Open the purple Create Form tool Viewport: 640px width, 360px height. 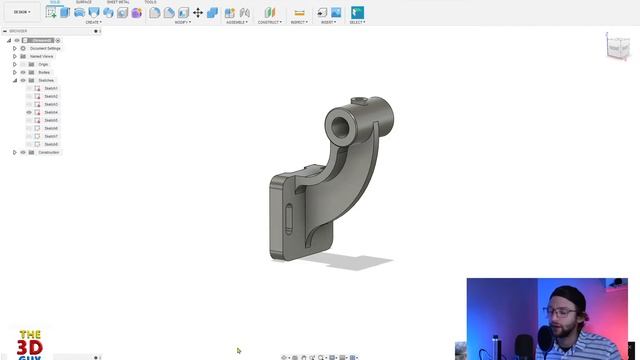coord(137,13)
